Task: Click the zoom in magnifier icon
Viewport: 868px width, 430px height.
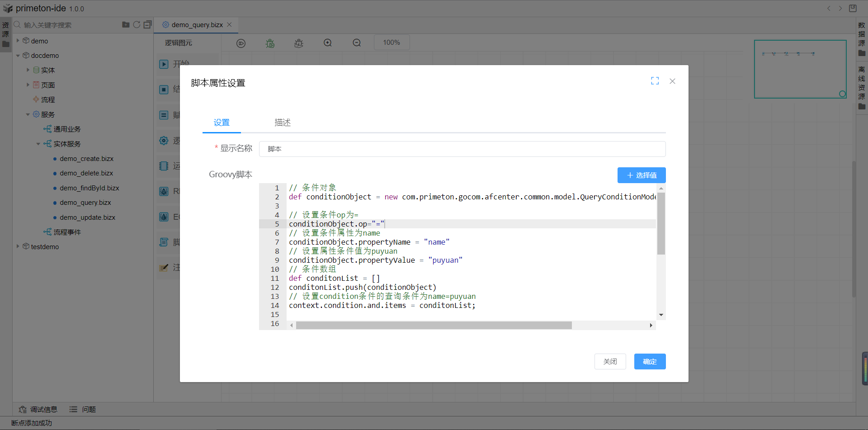Action: (328, 43)
